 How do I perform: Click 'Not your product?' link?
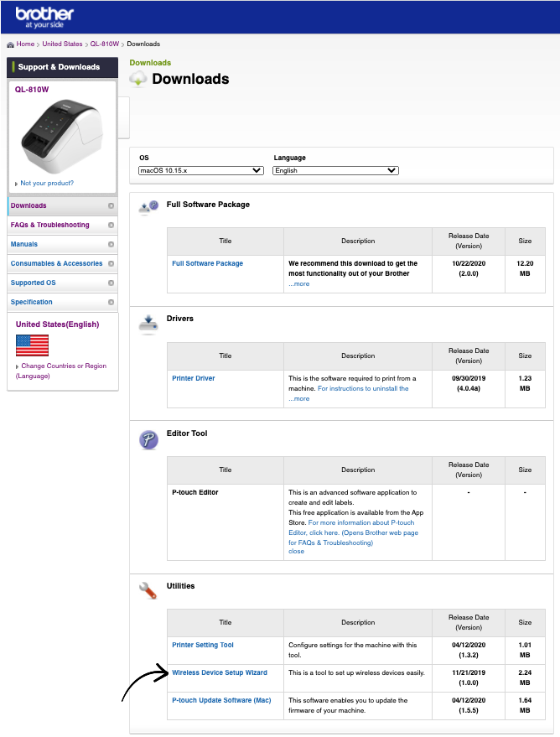click(x=47, y=183)
